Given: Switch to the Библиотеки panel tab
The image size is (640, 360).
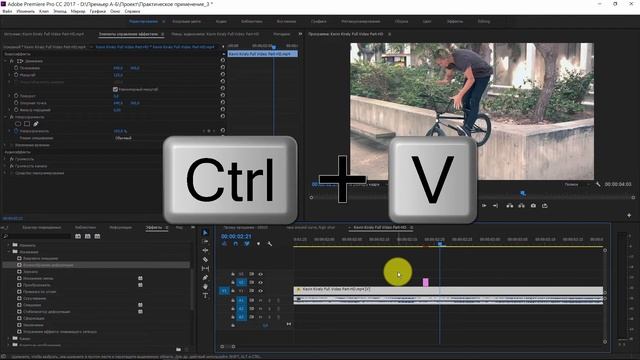Looking at the screenshot, I should coord(85,227).
